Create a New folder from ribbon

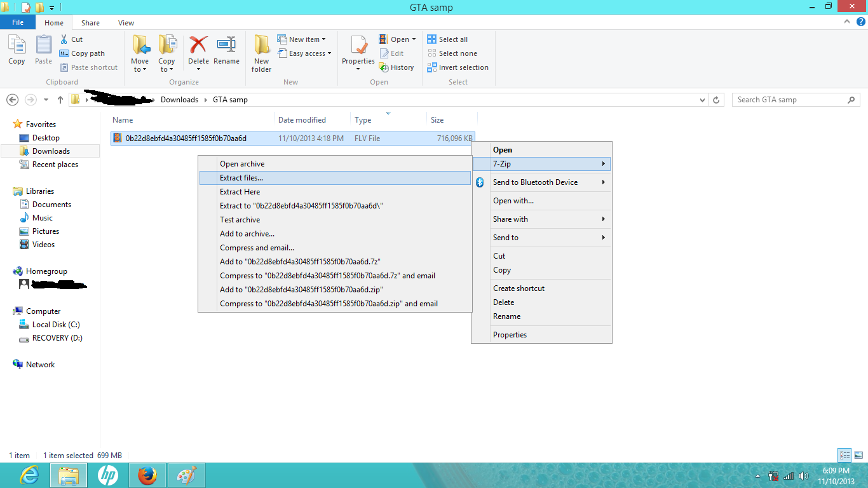(x=261, y=53)
